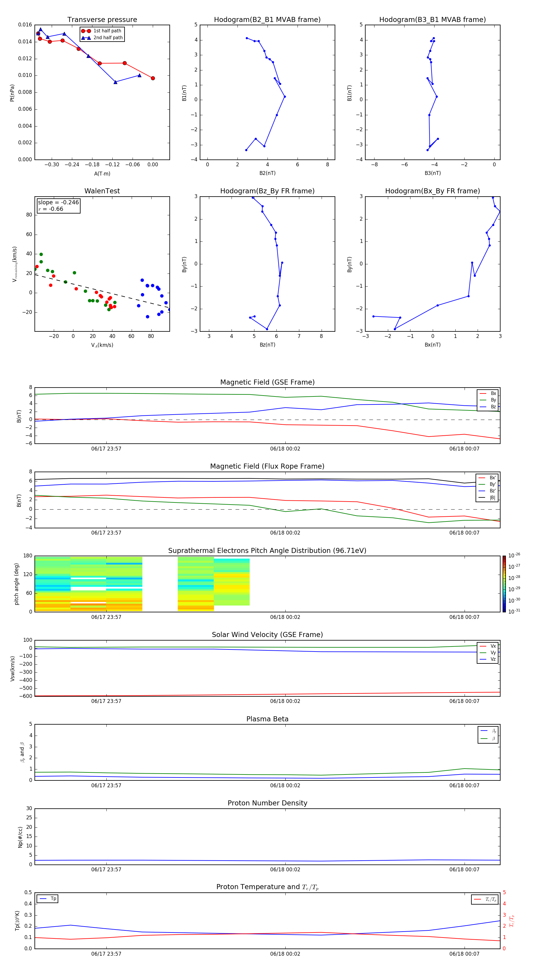Click the Suprathermal Electrons Pitch Angle Distribution title
The height and width of the screenshot is (980, 535).
[x=267, y=551]
